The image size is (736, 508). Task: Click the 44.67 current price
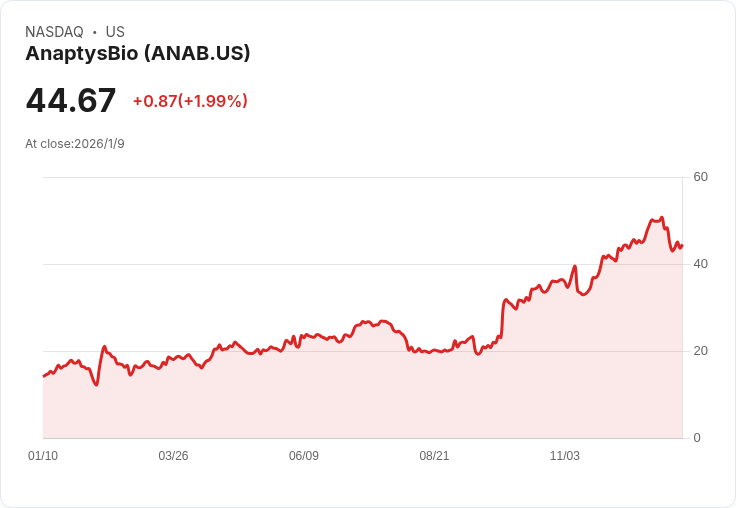pyautogui.click(x=70, y=100)
